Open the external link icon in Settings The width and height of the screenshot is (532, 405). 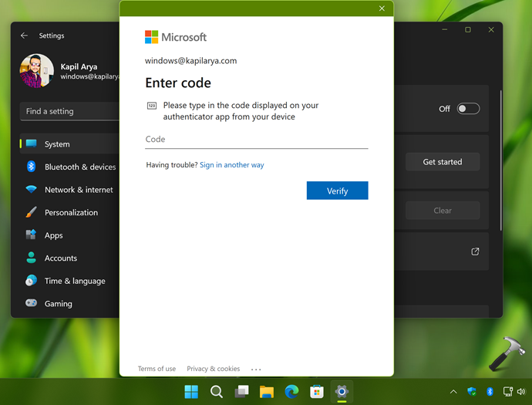[x=475, y=251]
